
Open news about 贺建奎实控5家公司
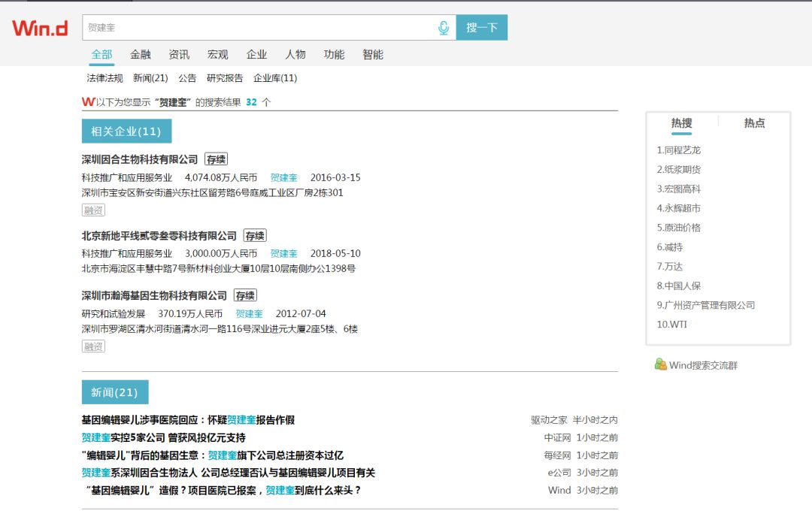pos(164,437)
